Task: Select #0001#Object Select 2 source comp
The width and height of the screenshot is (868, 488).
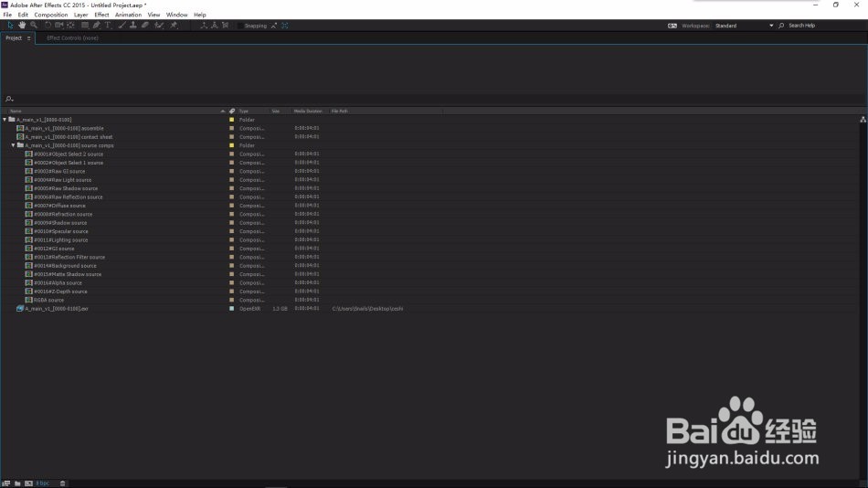Action: coord(69,154)
